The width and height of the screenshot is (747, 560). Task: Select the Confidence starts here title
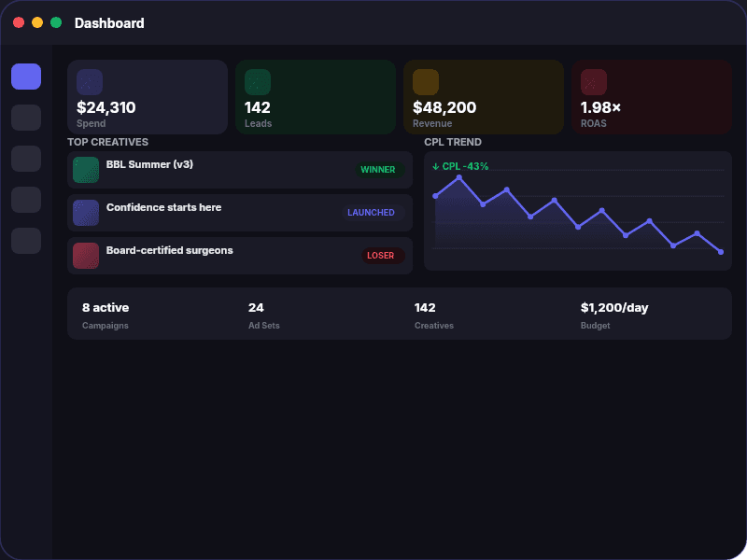coord(164,207)
